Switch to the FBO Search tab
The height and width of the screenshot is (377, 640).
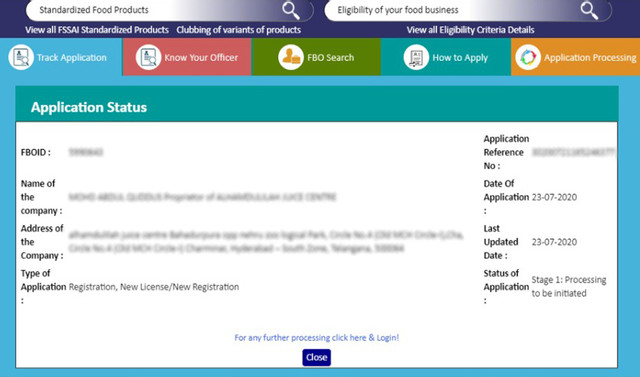[316, 57]
